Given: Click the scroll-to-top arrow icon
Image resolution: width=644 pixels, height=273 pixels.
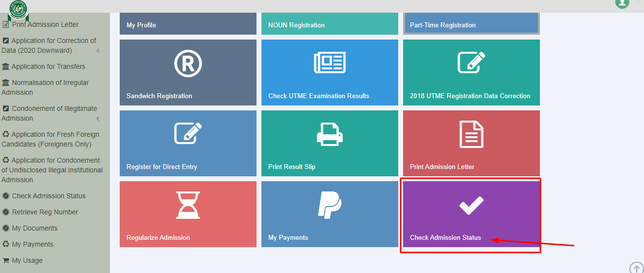Looking at the screenshot, I should pos(636,268).
